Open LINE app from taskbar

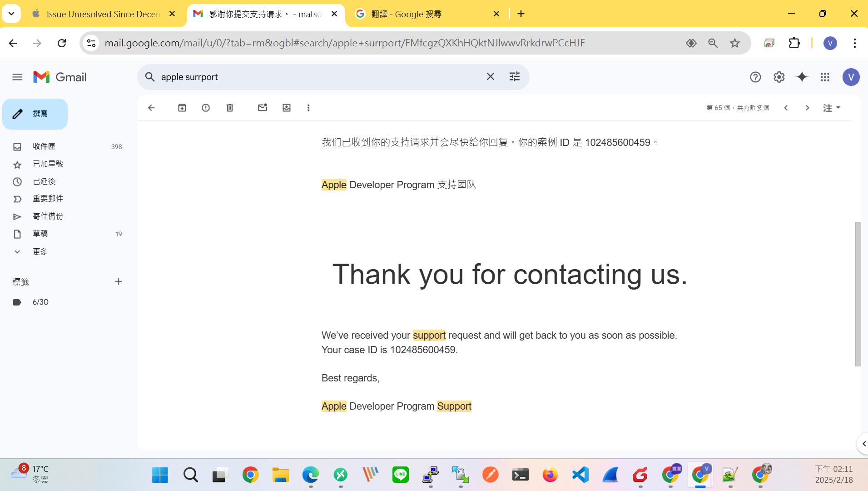(400, 475)
